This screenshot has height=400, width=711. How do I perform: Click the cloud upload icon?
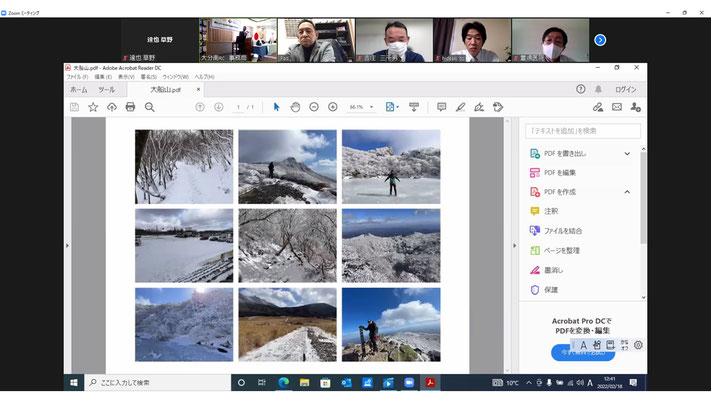tap(112, 107)
